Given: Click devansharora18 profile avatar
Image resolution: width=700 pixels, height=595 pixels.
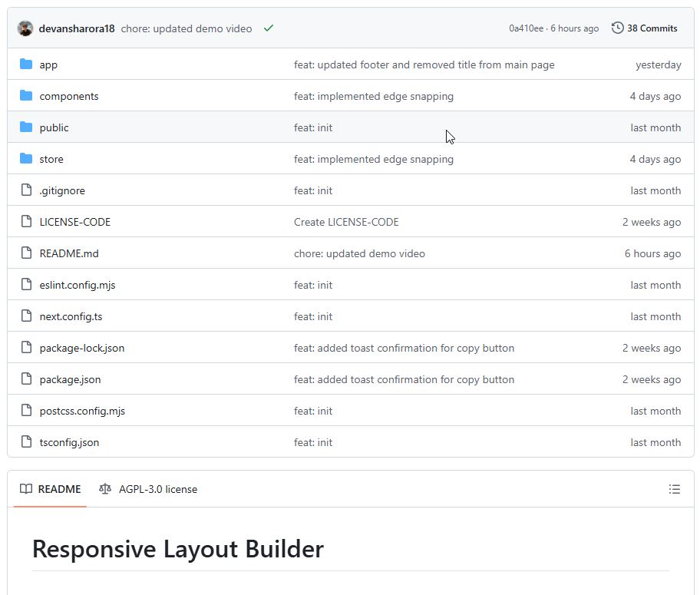Looking at the screenshot, I should [25, 28].
